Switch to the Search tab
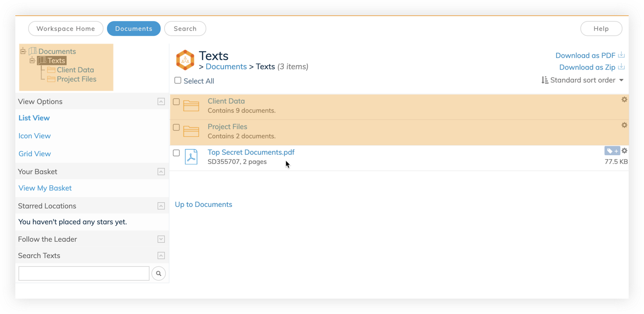 (x=185, y=29)
